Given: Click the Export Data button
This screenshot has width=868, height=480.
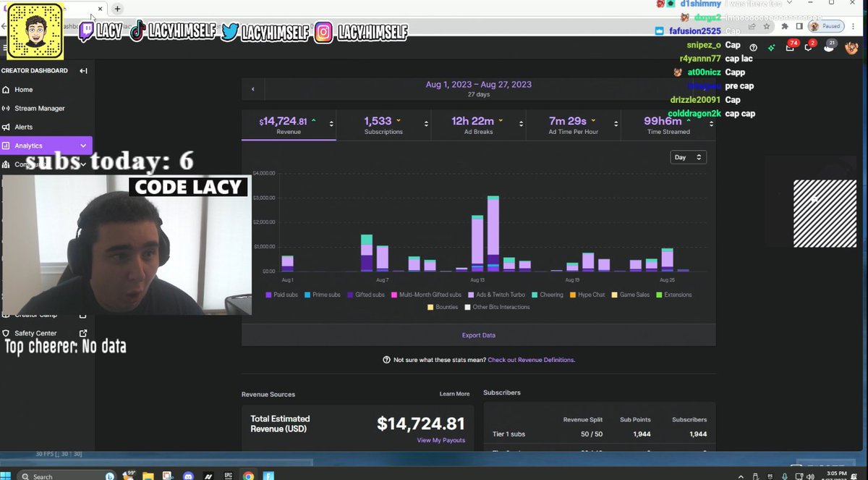Looking at the screenshot, I should point(478,335).
